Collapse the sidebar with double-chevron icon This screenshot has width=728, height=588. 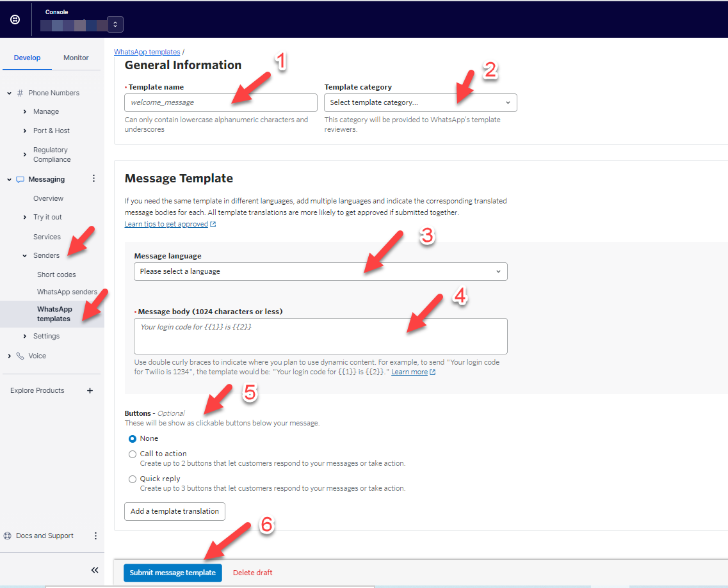click(x=95, y=570)
